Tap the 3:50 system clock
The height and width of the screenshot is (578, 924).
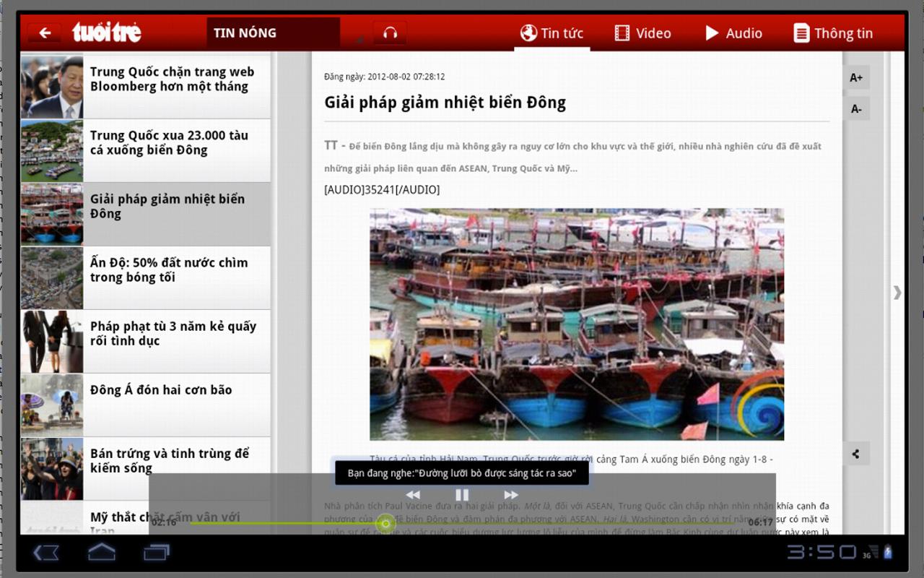(821, 553)
